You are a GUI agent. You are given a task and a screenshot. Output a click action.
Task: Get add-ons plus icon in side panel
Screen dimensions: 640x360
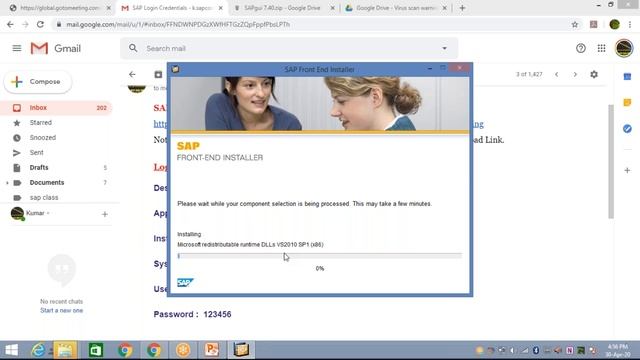pos(627,170)
